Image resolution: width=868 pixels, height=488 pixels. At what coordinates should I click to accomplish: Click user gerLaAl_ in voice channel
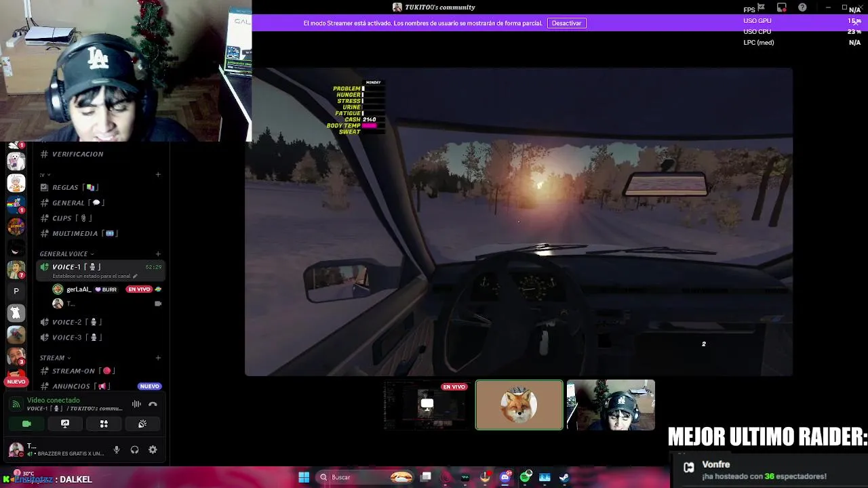[79, 289]
